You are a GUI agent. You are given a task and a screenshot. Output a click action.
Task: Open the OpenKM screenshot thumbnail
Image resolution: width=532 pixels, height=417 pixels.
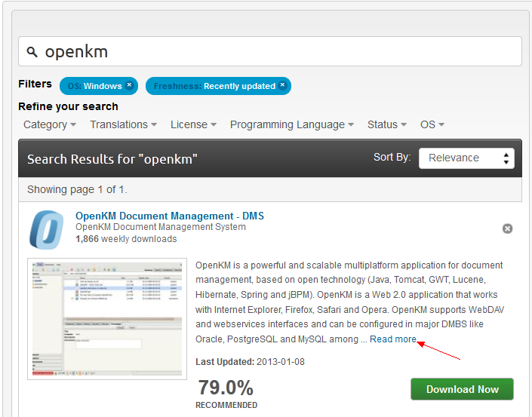pos(107,319)
